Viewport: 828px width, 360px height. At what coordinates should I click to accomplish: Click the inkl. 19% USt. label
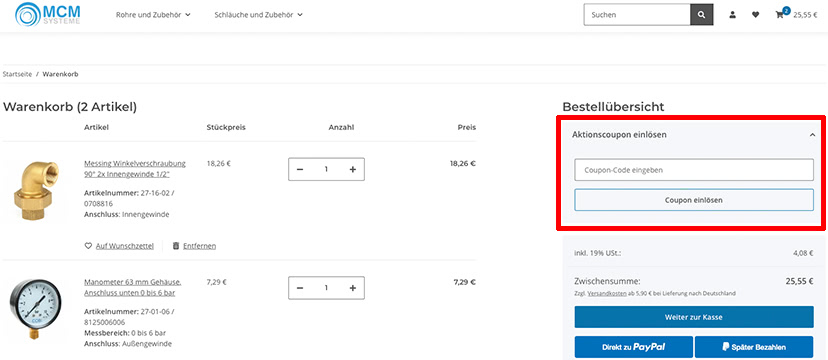pos(597,253)
